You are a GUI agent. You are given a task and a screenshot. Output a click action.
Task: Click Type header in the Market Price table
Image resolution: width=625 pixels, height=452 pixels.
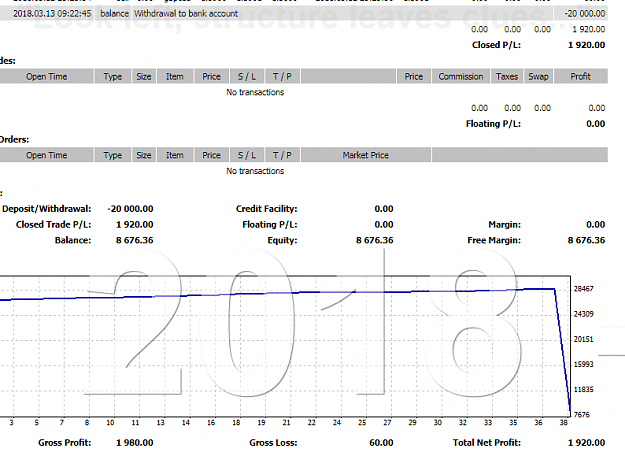pyautogui.click(x=113, y=155)
